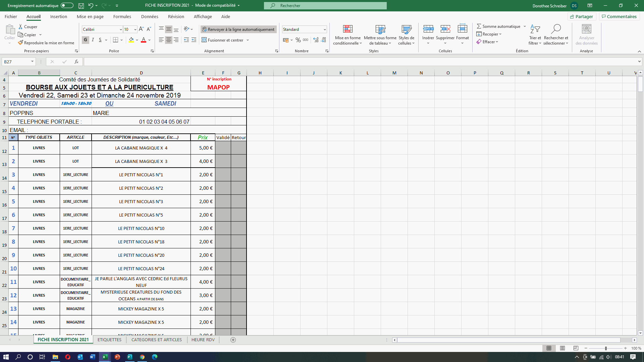The image size is (644, 362).
Task: Increase font size with larger A icon
Action: pyautogui.click(x=141, y=29)
